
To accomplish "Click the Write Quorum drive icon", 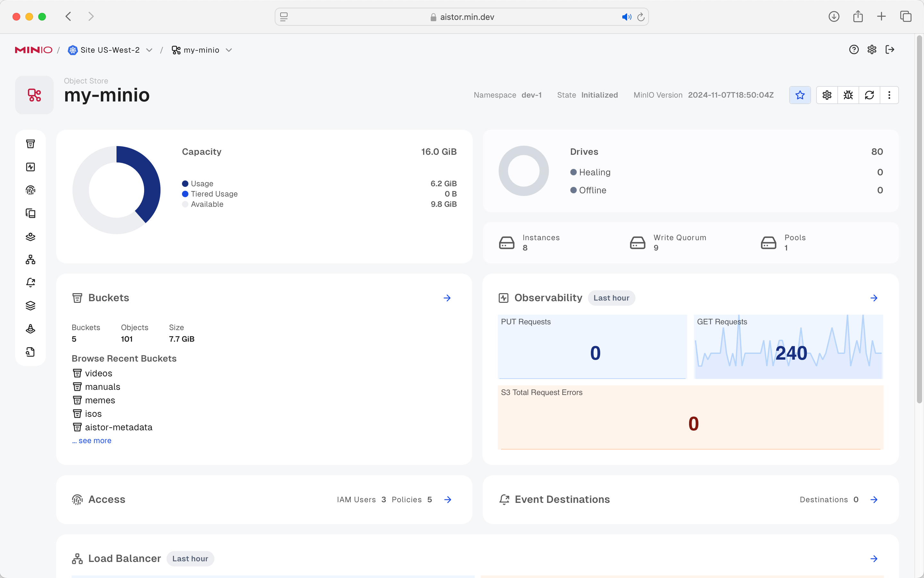I will [637, 243].
